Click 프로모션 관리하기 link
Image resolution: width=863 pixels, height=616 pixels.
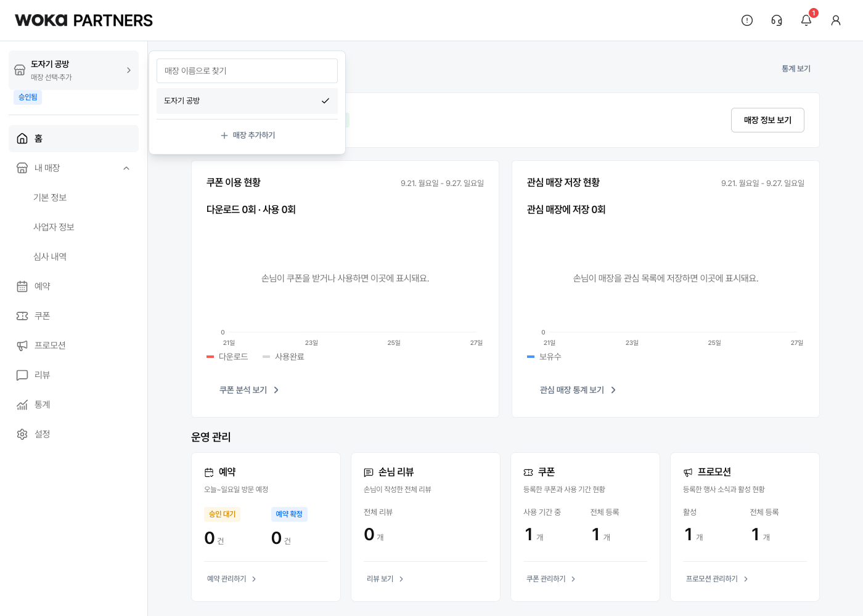click(x=717, y=579)
